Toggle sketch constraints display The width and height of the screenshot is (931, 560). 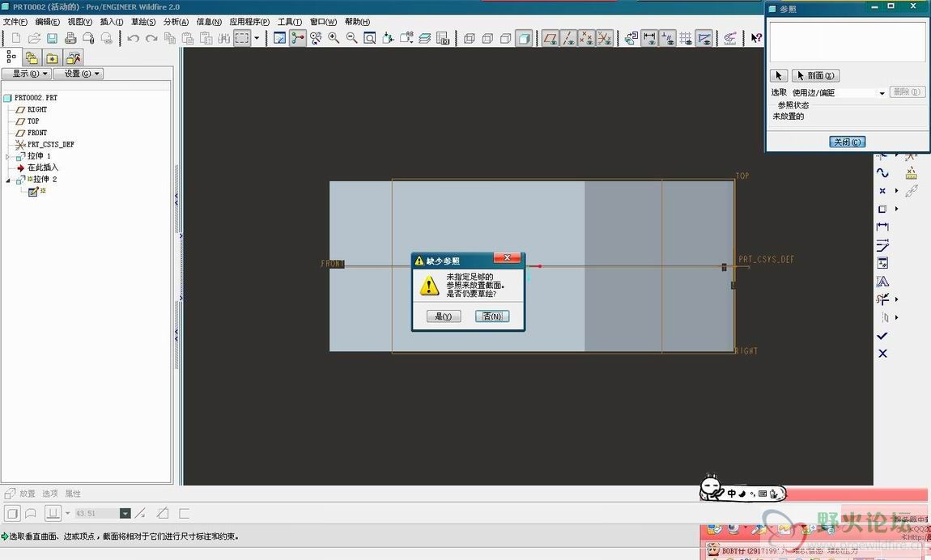(667, 38)
